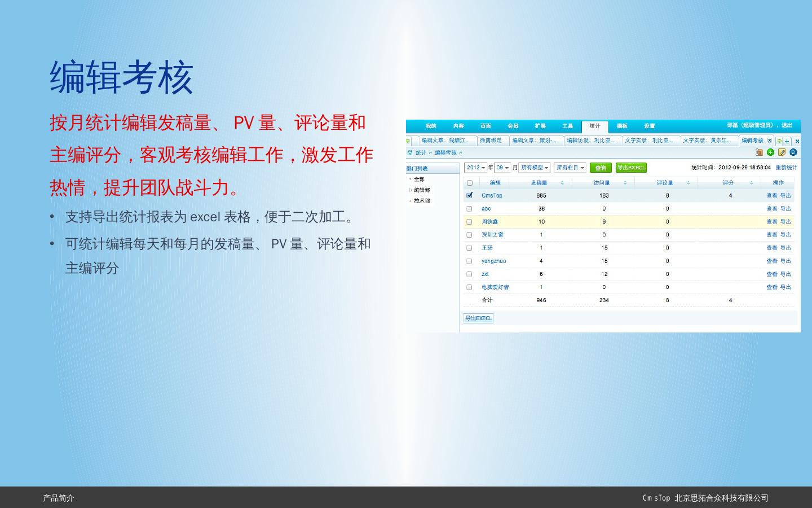
Task: Check the yangzhuo row checkbox
Action: coord(470,261)
